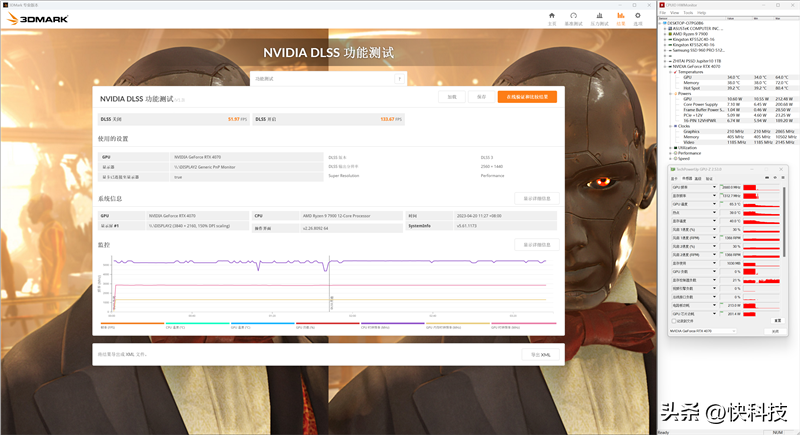Expand Speed node in HWMonitor
The image size is (800, 435).
tap(670, 159)
